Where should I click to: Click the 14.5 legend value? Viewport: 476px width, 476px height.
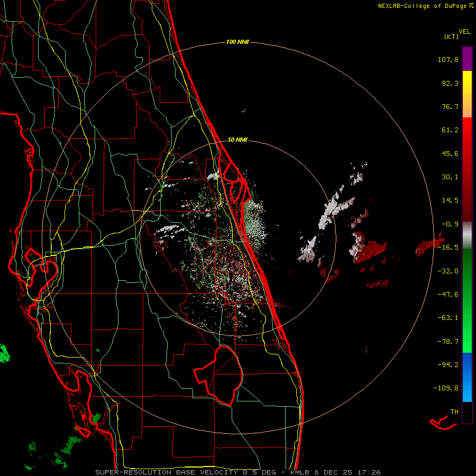[x=450, y=200]
